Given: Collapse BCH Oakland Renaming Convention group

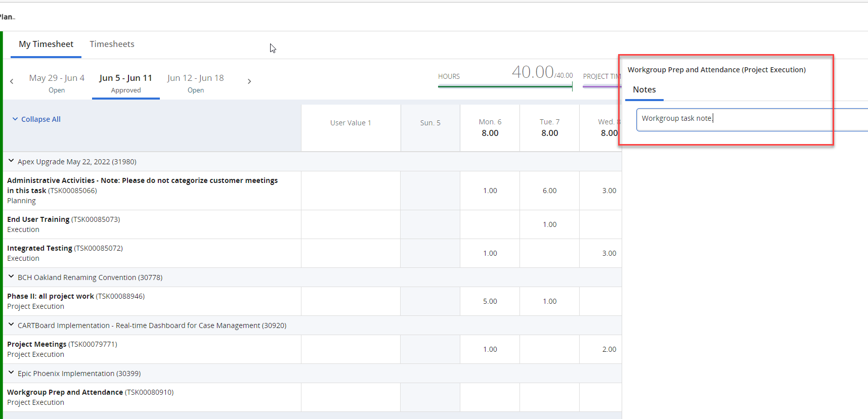Looking at the screenshot, I should tap(11, 277).
